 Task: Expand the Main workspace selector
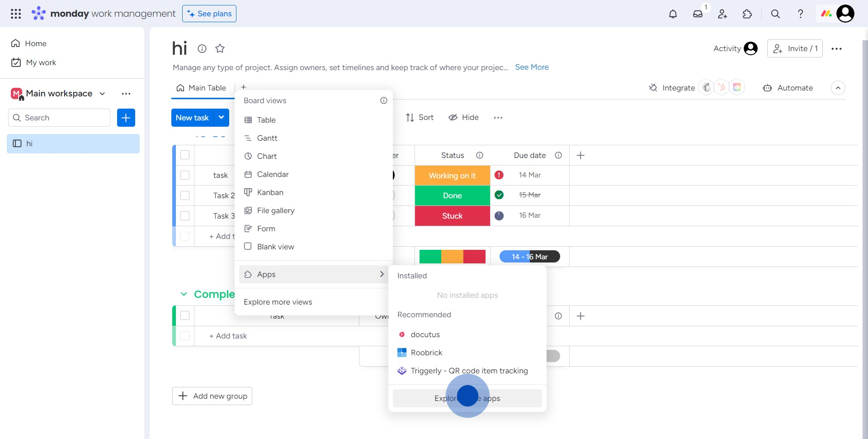[103, 94]
